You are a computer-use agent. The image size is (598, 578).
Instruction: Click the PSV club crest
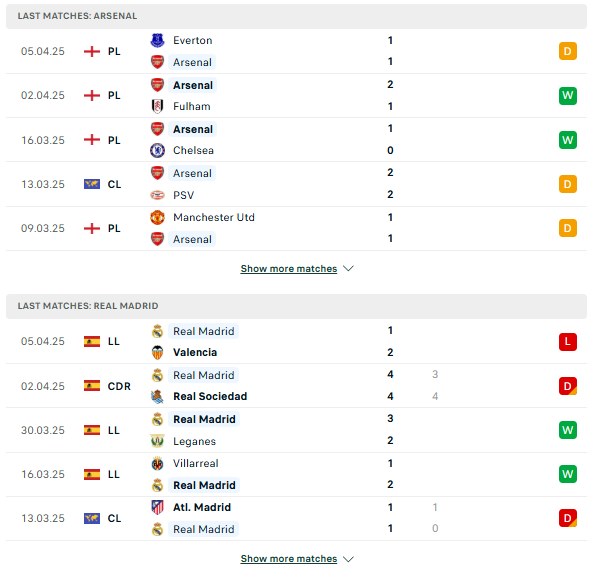tap(158, 195)
